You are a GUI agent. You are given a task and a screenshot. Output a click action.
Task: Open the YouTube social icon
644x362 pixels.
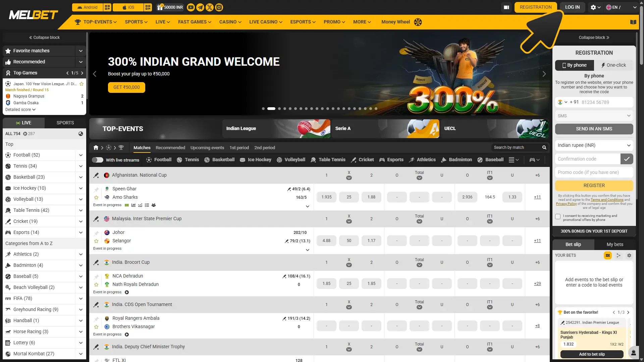[191, 7]
